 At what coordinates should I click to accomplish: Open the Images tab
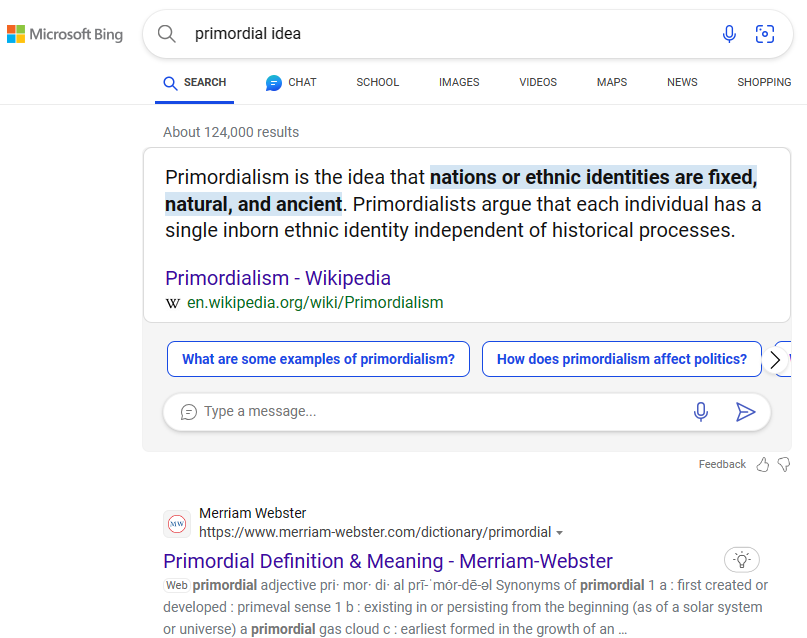[x=459, y=82]
